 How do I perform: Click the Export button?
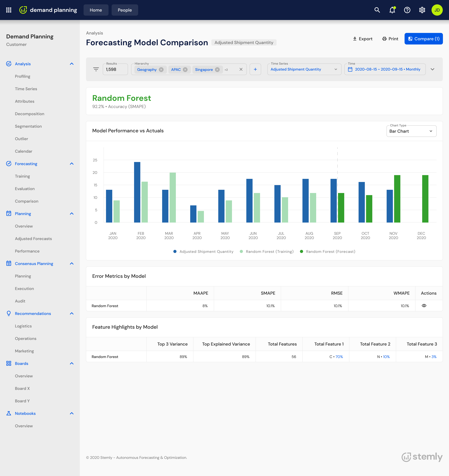[363, 39]
